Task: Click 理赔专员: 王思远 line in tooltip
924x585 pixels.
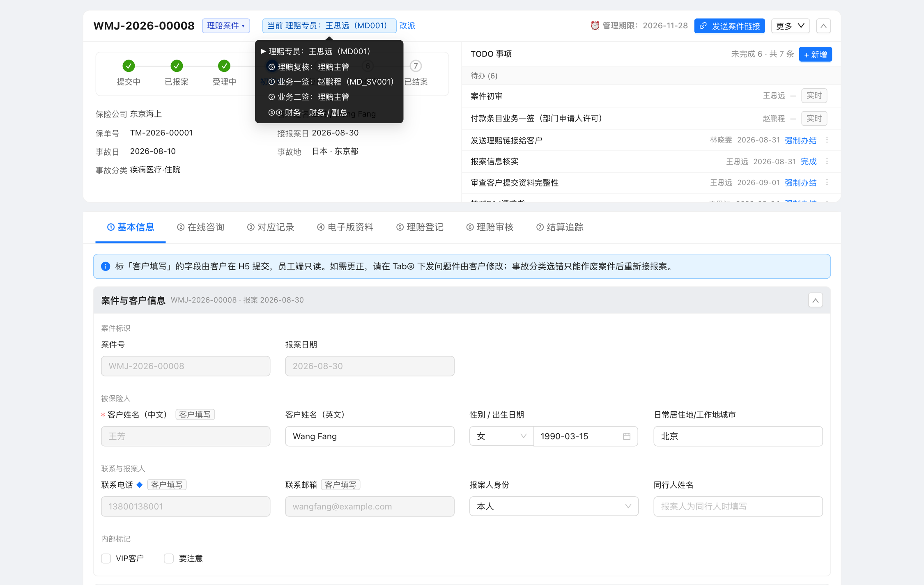Action: 315,51
